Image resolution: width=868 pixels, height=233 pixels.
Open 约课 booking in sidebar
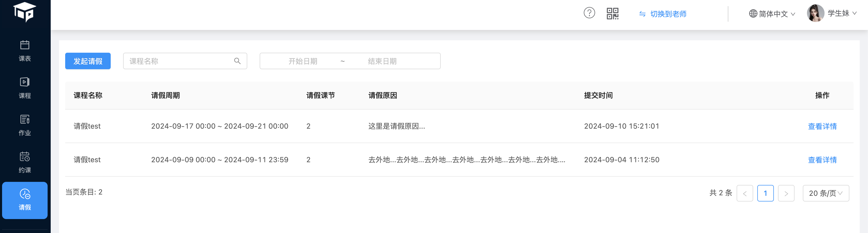pyautogui.click(x=25, y=163)
